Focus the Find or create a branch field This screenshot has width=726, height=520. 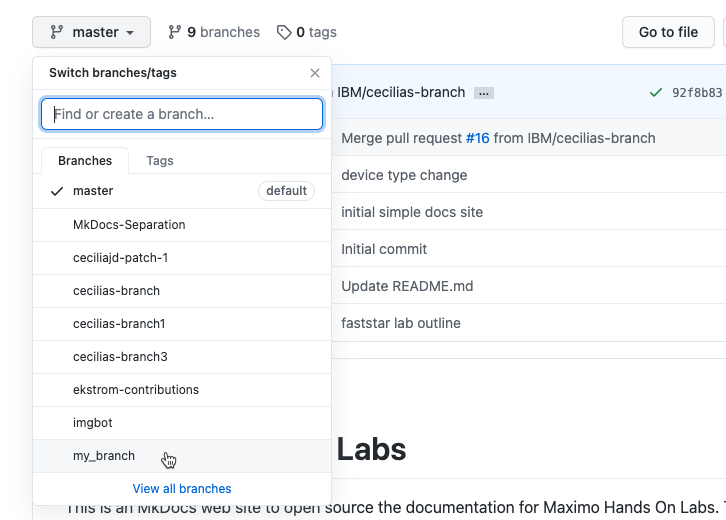[182, 114]
